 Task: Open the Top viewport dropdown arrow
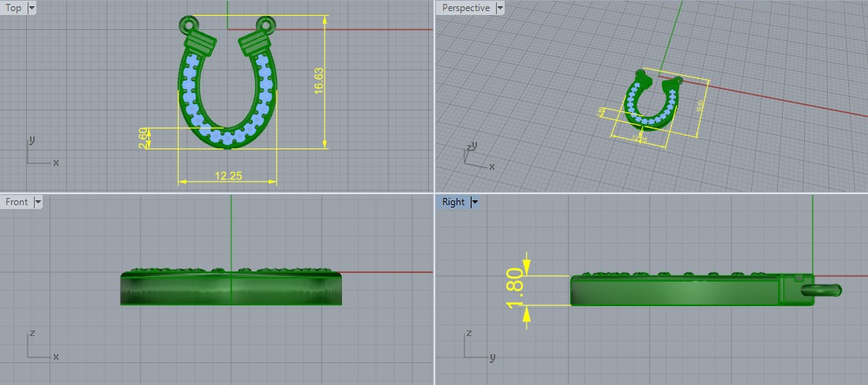(31, 8)
